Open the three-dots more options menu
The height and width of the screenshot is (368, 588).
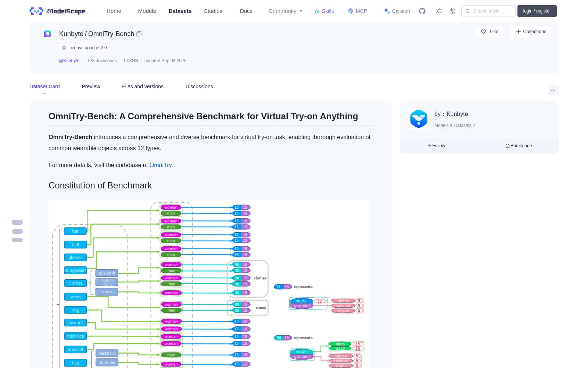point(553,90)
